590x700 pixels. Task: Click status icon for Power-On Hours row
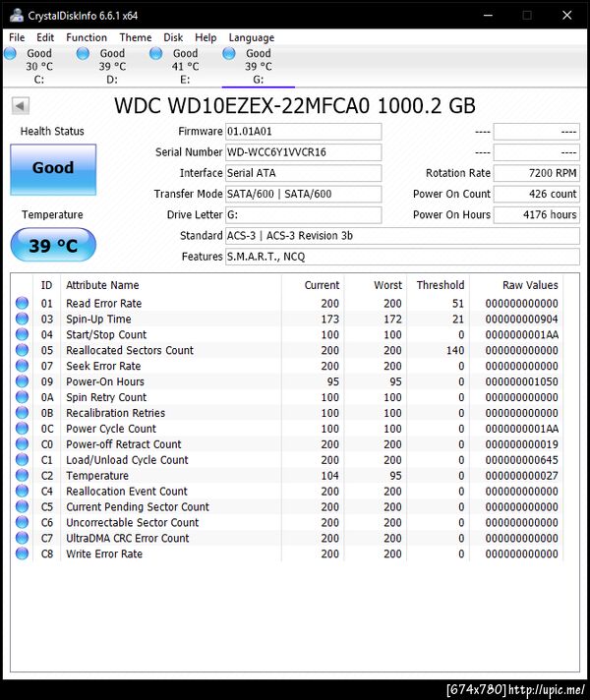(22, 381)
